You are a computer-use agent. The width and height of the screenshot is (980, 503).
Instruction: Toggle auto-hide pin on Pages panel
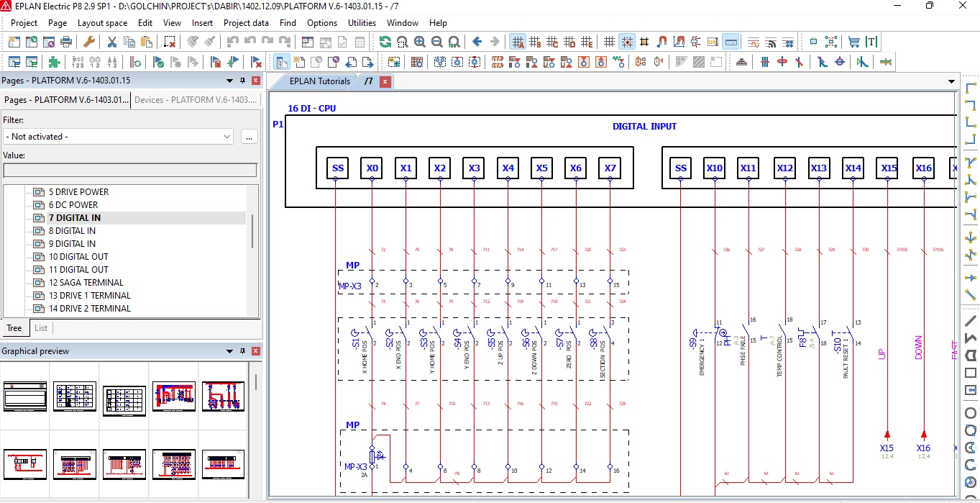click(242, 81)
